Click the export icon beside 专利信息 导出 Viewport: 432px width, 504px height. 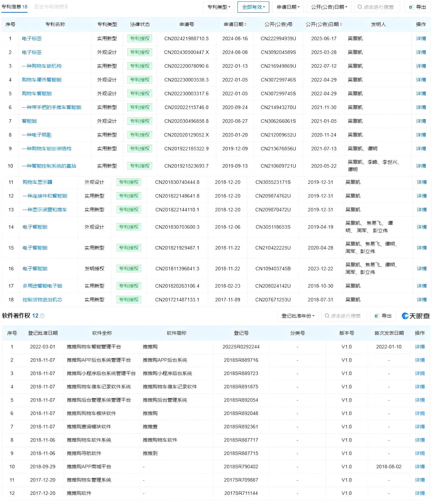click(410, 7)
